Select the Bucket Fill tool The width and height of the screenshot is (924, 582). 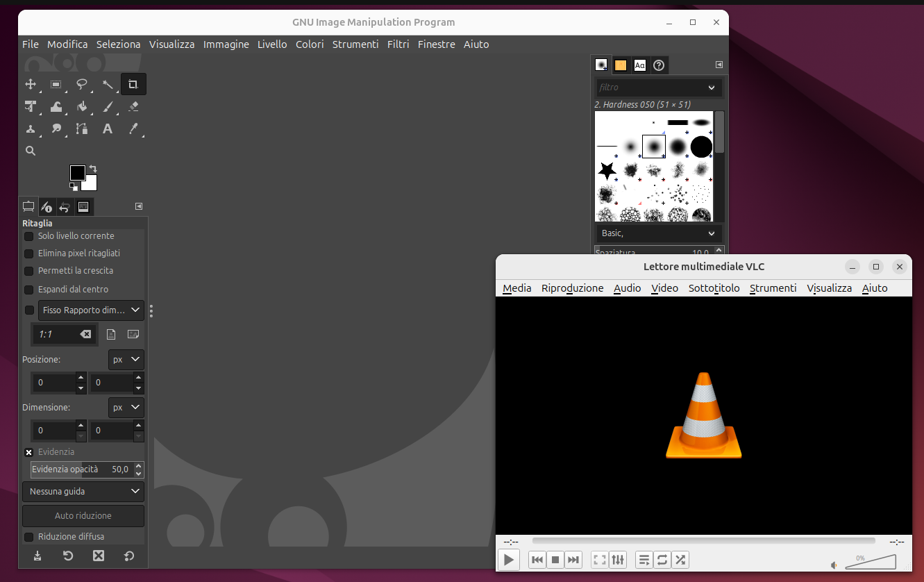[82, 106]
